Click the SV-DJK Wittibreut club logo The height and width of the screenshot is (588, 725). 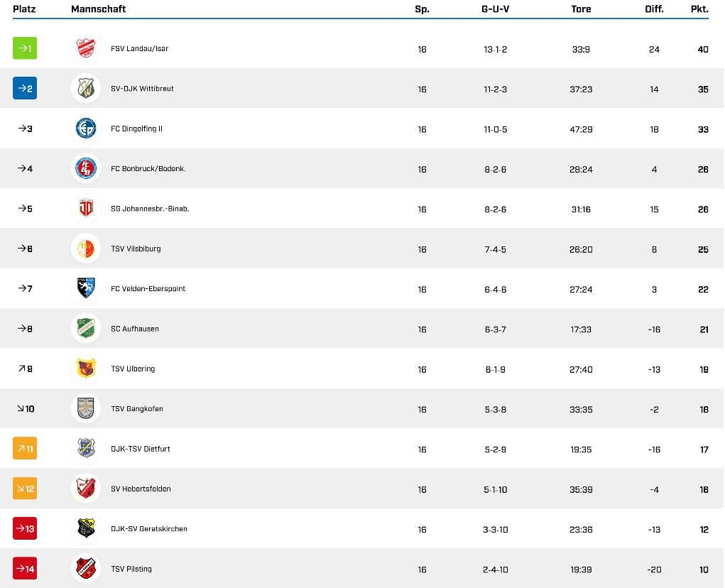(x=86, y=89)
